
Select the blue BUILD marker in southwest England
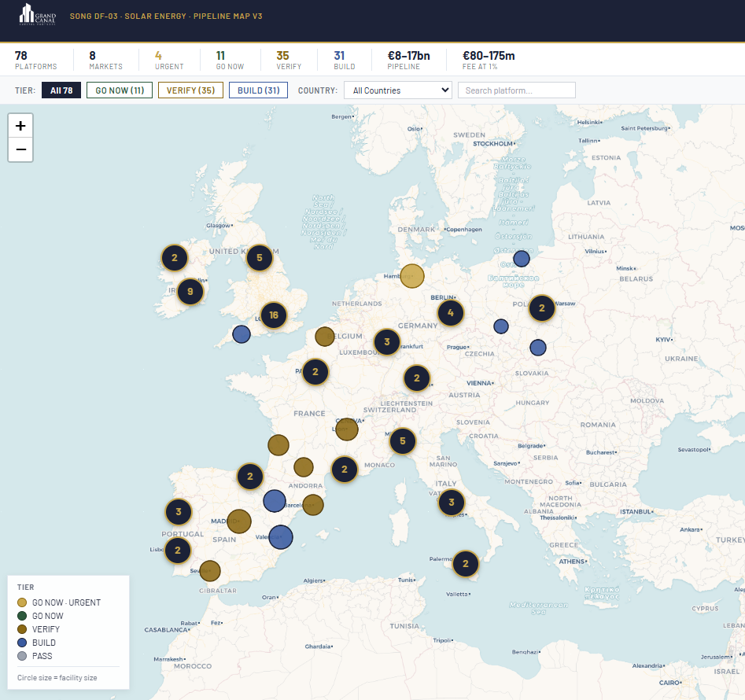pos(242,334)
